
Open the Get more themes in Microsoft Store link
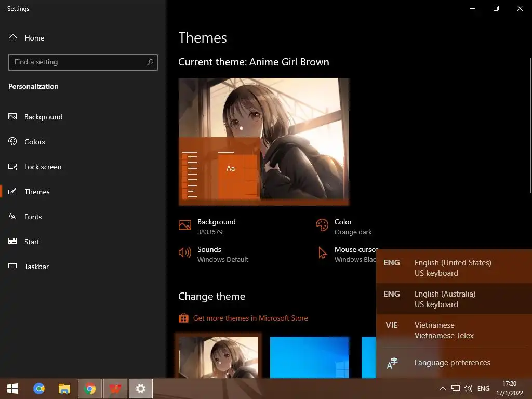[x=250, y=318]
